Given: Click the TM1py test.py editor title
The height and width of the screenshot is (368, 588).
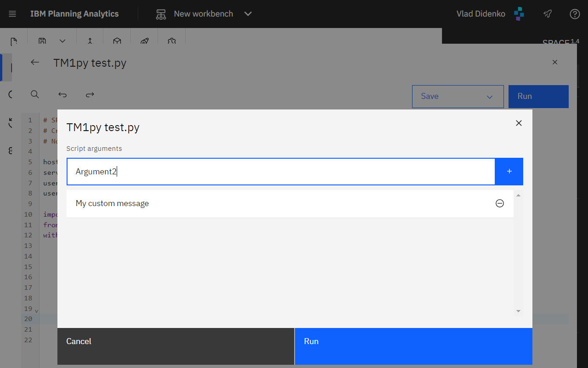Looking at the screenshot, I should [90, 63].
